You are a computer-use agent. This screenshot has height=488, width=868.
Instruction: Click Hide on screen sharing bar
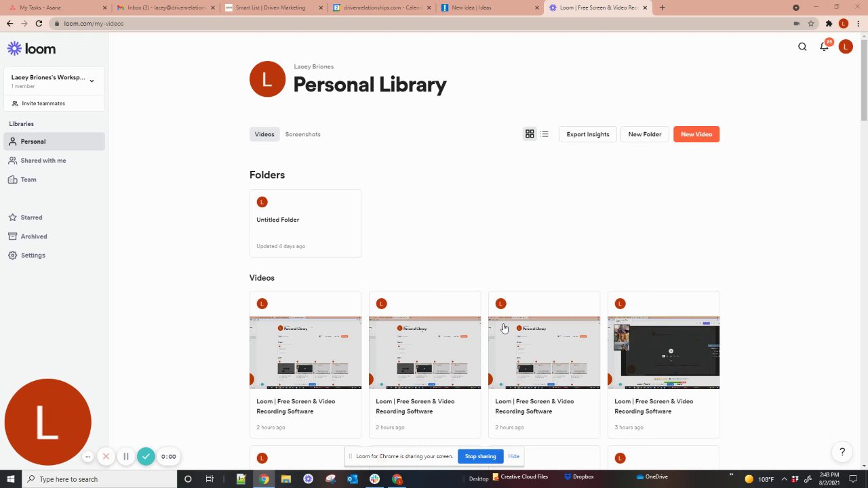514,456
